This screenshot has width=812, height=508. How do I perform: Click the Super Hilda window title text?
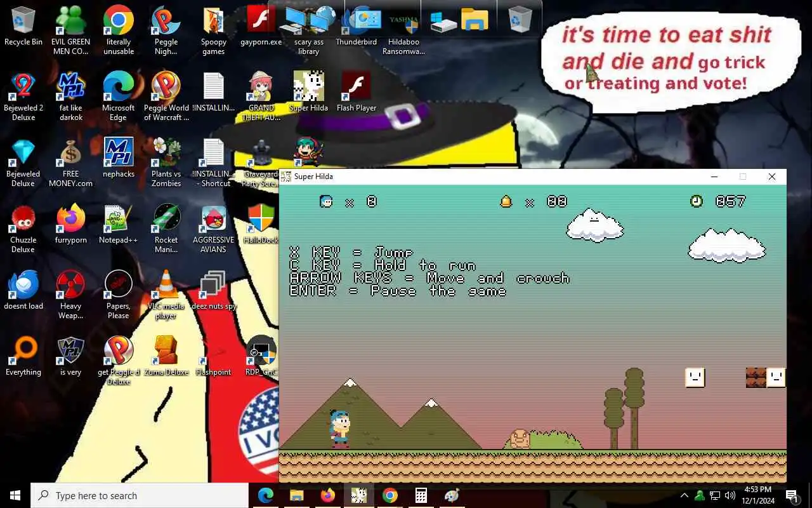coord(313,177)
